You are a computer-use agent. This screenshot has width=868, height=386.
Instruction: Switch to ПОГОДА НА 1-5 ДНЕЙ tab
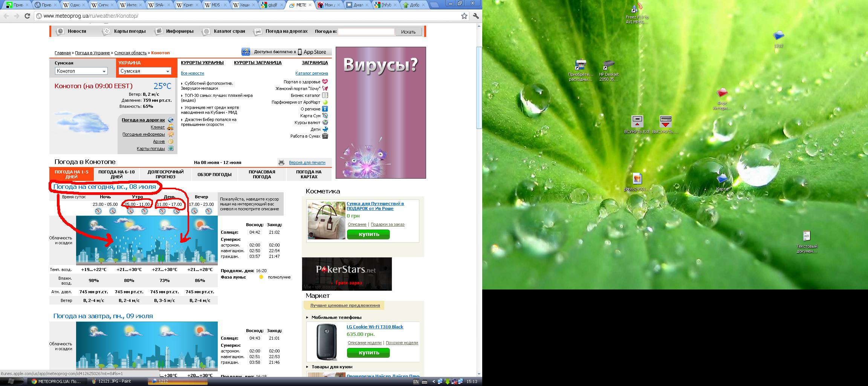(72, 174)
